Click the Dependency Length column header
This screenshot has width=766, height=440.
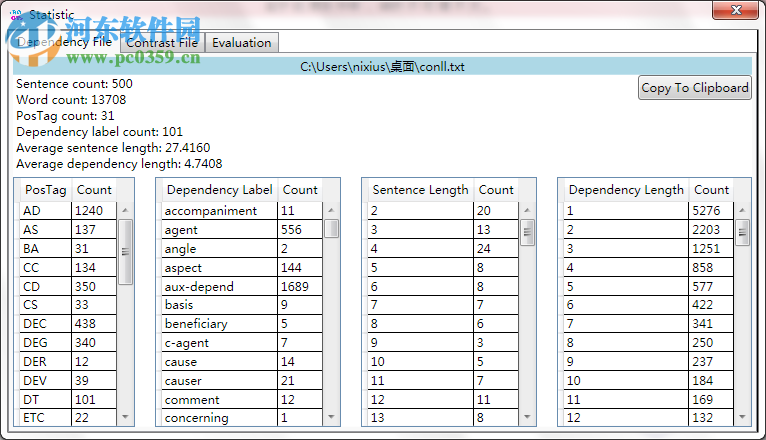pos(626,190)
